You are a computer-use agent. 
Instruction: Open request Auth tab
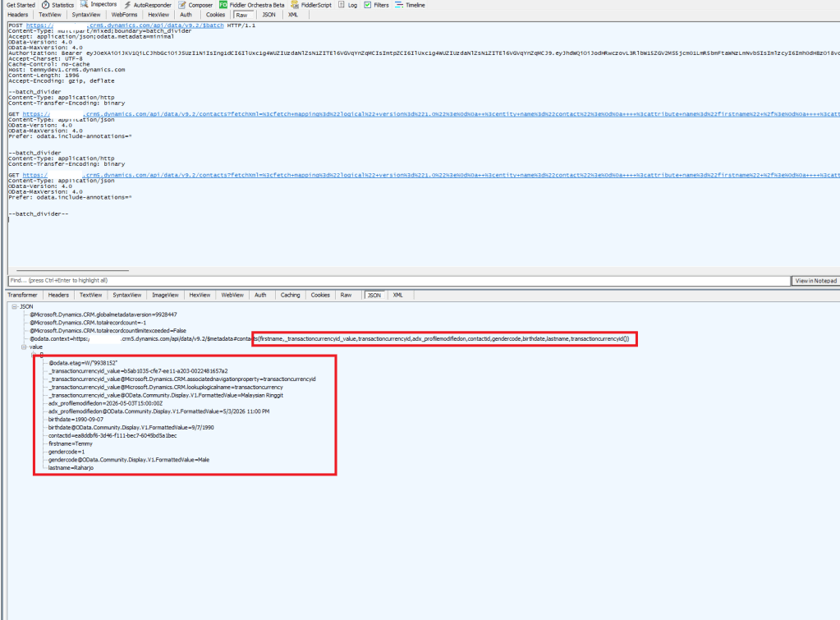coord(186,15)
